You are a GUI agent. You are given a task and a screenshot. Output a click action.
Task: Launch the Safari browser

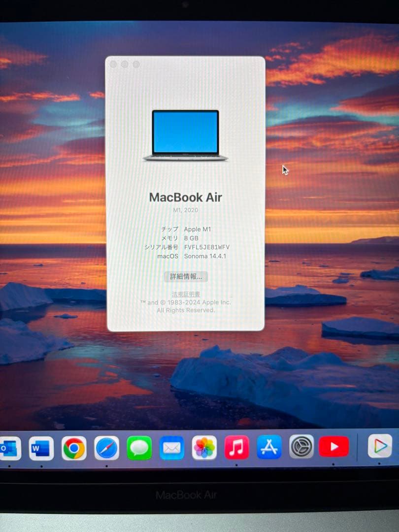pyautogui.click(x=107, y=447)
